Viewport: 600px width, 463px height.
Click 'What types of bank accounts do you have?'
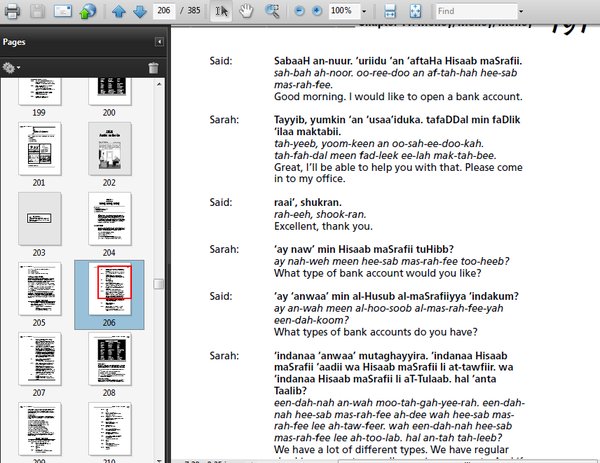(376, 332)
